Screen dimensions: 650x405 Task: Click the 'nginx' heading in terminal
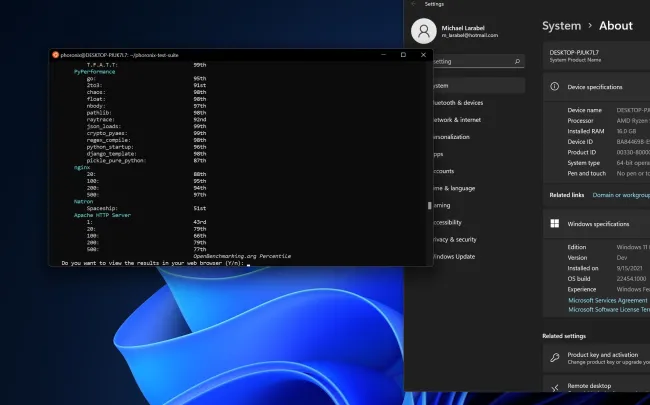tap(82, 167)
